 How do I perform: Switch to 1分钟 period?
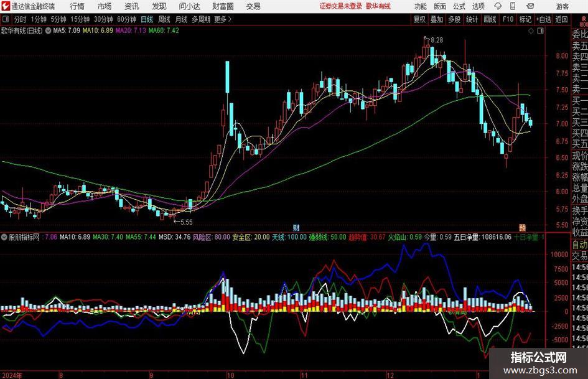coord(39,19)
